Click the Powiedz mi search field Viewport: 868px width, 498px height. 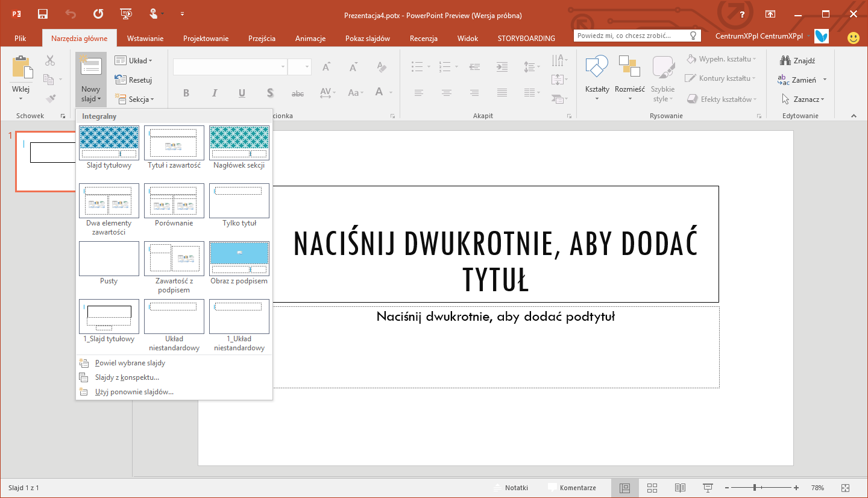(637, 36)
